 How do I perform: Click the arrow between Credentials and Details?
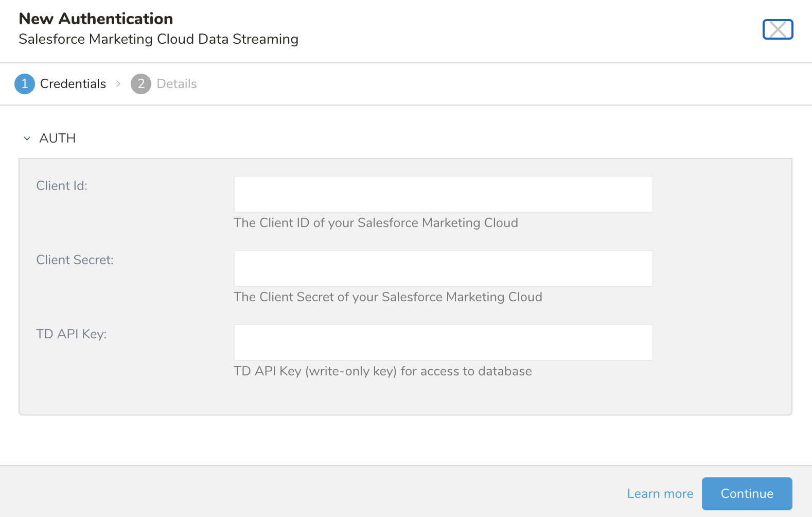coord(118,84)
